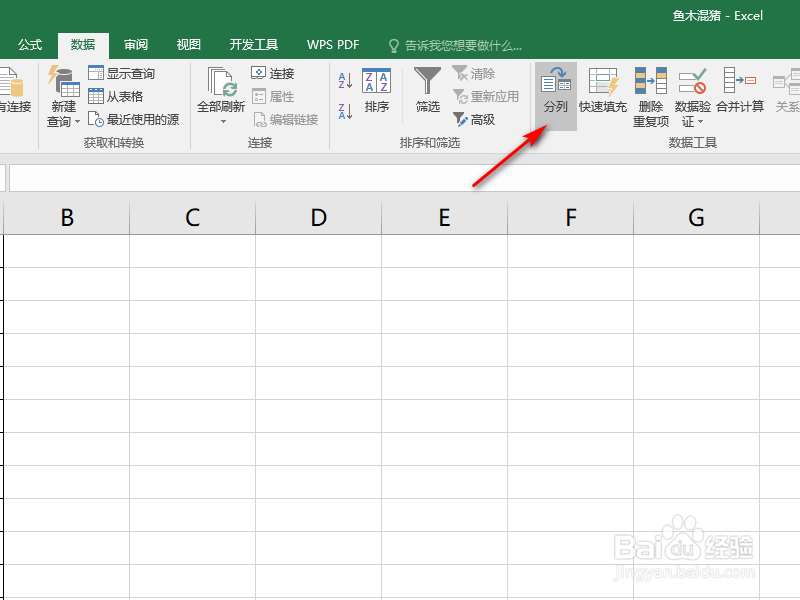Image resolution: width=800 pixels, height=600 pixels.
Task: Select column B header
Action: click(x=67, y=218)
